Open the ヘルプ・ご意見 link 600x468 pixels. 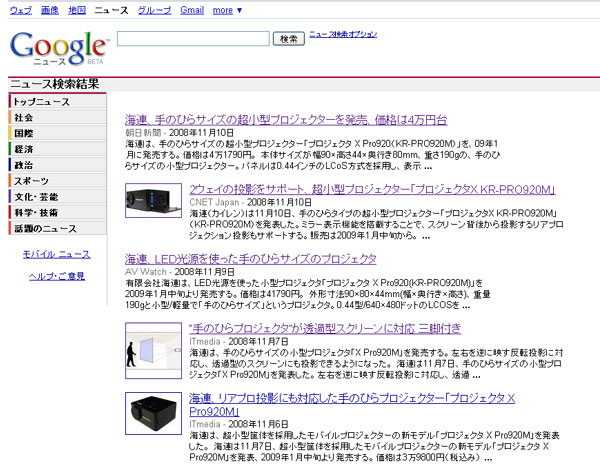[57, 276]
